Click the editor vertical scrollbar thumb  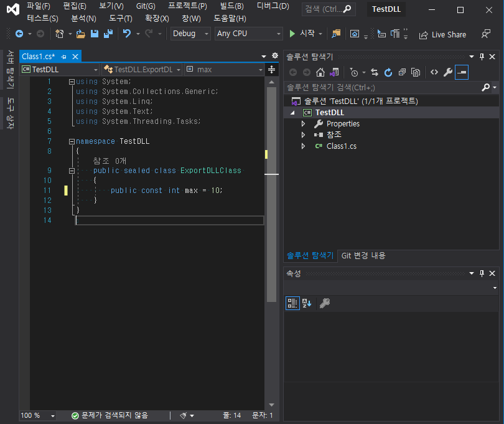click(x=272, y=195)
